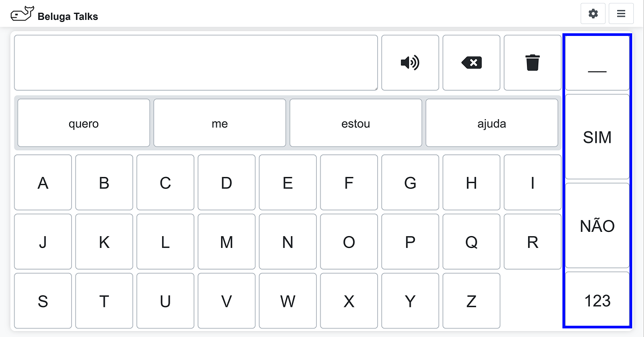Pick the "estou" word suggestion
The height and width of the screenshot is (337, 644).
[356, 124]
